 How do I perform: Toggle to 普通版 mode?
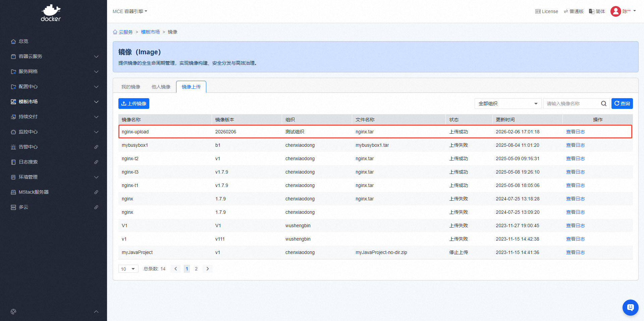point(574,11)
